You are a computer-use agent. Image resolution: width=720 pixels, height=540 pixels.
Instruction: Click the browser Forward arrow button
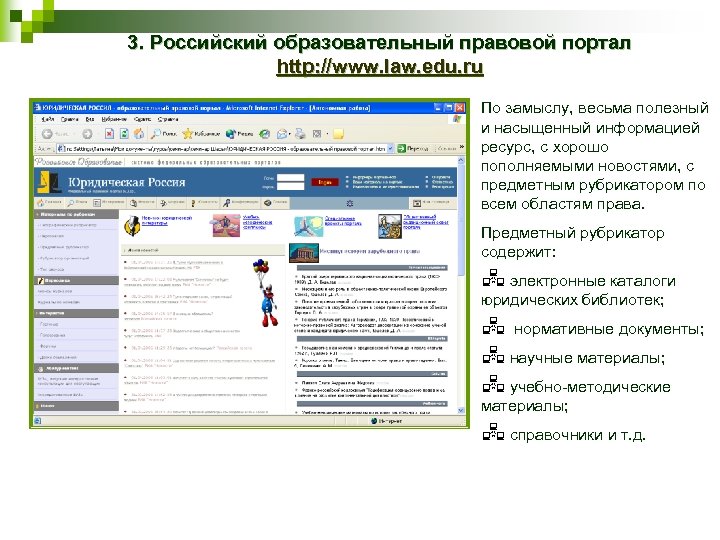(x=87, y=134)
